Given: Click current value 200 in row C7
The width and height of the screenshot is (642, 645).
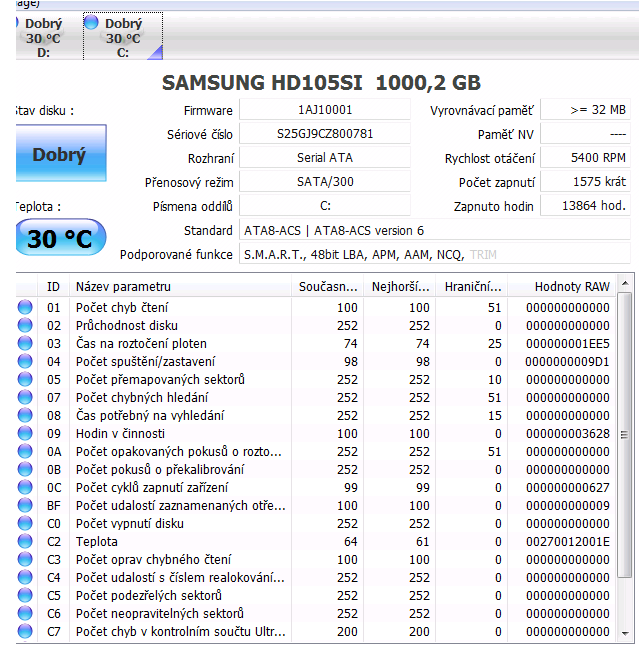Looking at the screenshot, I should pos(347,631).
